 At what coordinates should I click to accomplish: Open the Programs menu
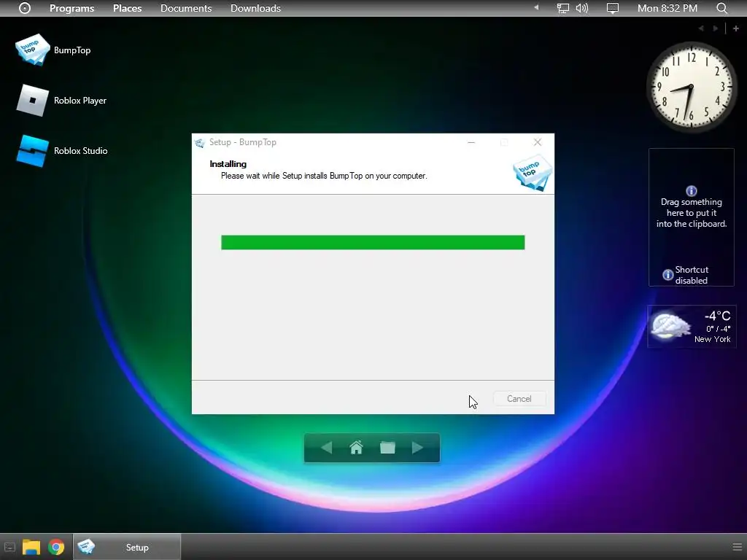72,8
